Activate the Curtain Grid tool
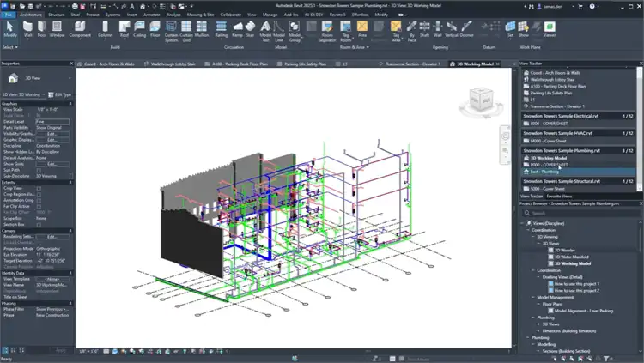This screenshot has height=363, width=644. 186,31
